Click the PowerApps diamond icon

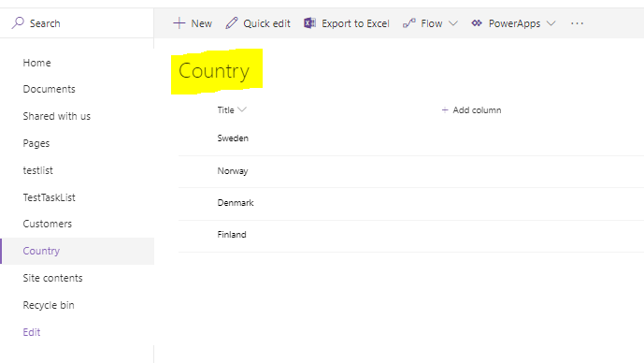tap(477, 23)
